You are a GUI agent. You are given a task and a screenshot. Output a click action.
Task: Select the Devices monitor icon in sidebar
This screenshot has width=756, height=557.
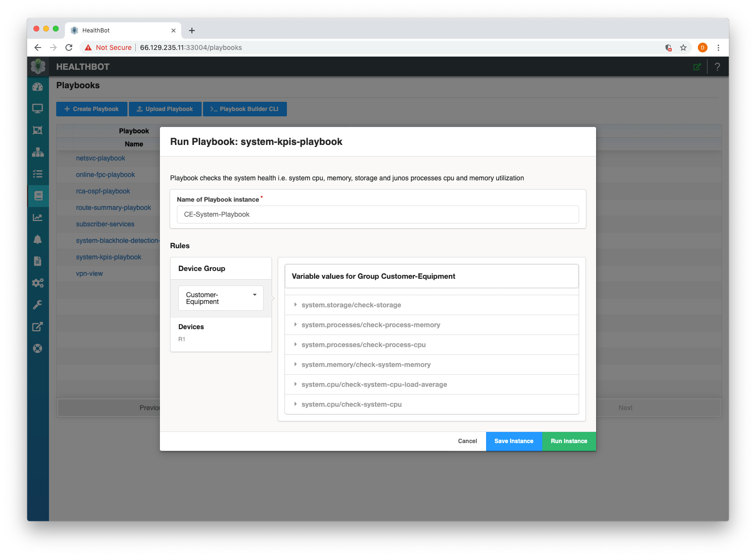coord(38,108)
